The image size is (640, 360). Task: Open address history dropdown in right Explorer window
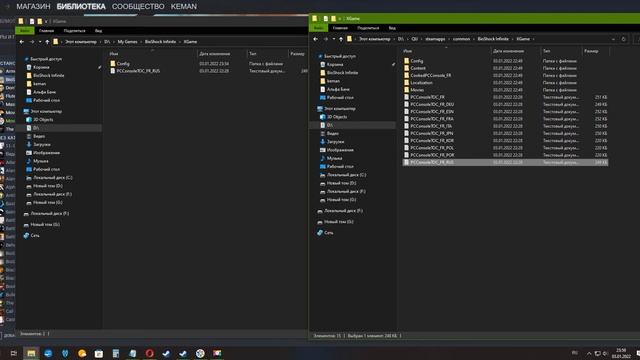pyautogui.click(x=613, y=39)
